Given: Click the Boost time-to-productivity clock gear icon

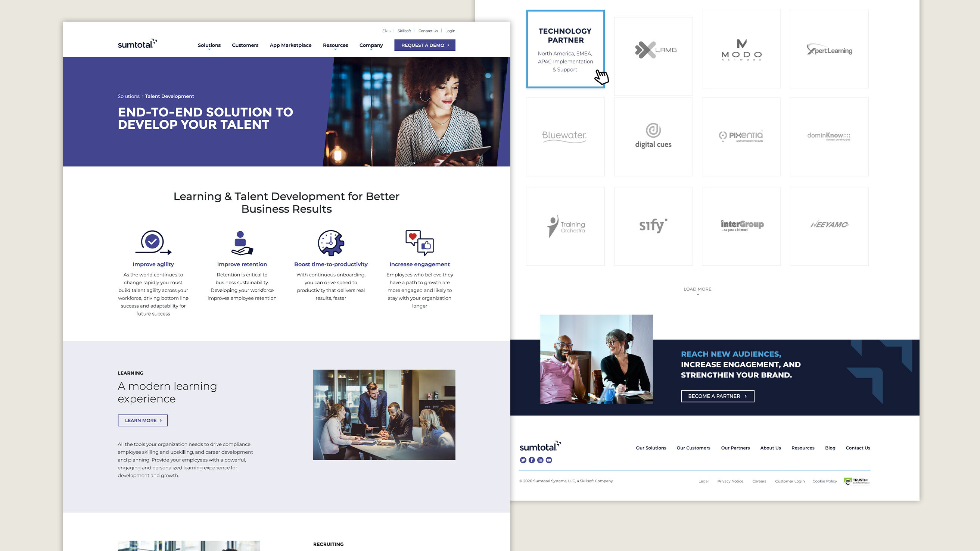Looking at the screenshot, I should tap(331, 242).
